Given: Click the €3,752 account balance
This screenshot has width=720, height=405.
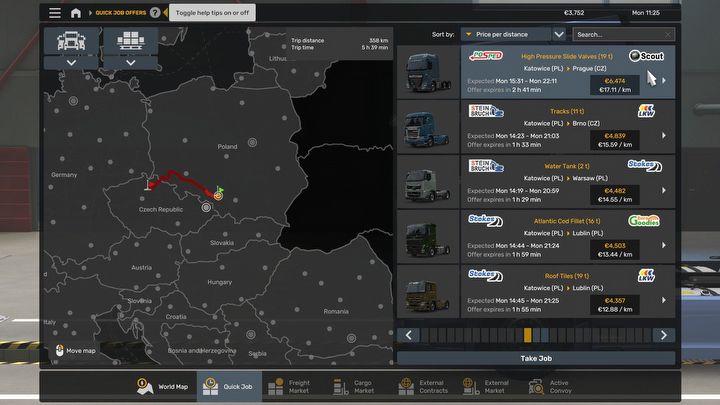Looking at the screenshot, I should [574, 13].
